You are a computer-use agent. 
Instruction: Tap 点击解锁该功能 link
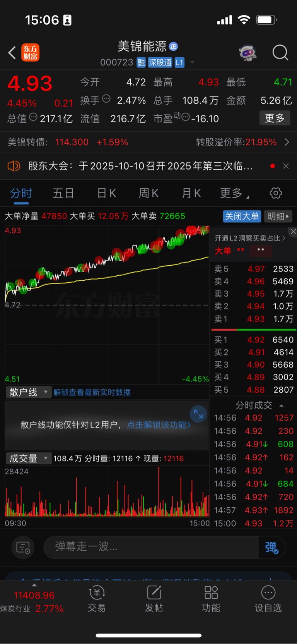[x=159, y=425]
